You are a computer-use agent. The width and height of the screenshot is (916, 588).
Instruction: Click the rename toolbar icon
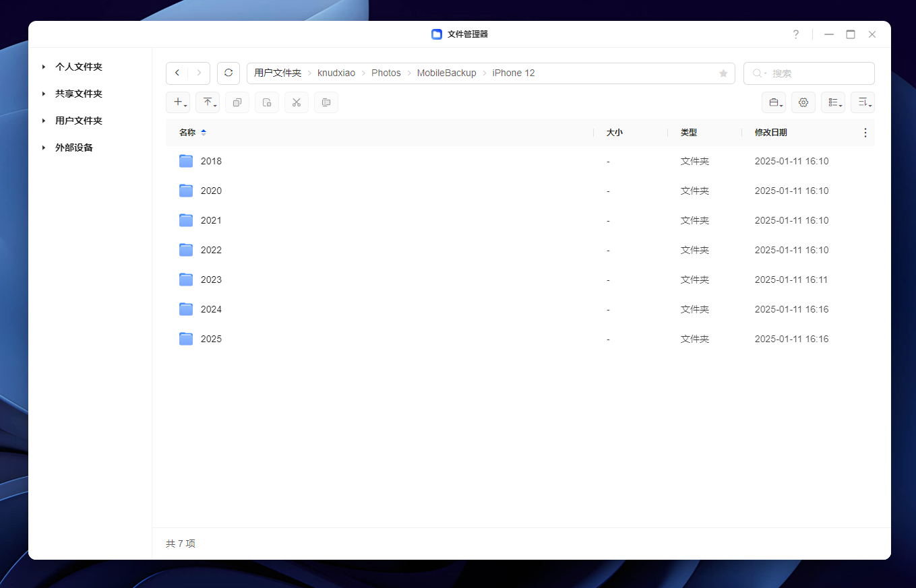pos(326,102)
